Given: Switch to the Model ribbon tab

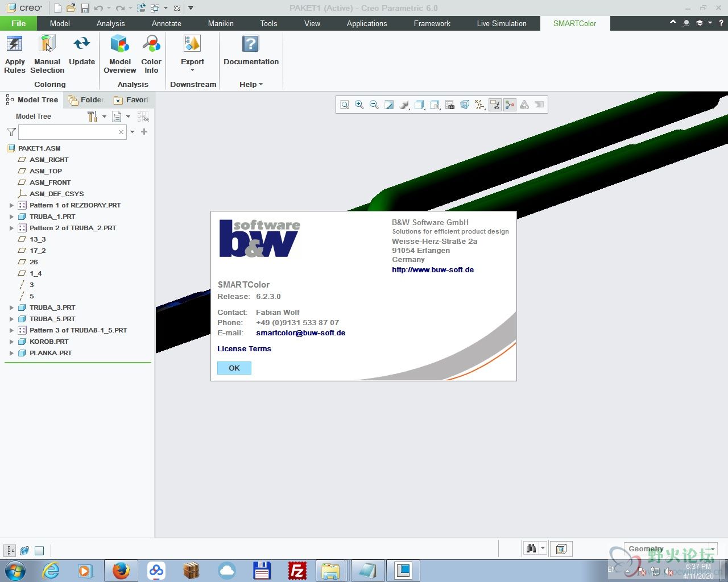Looking at the screenshot, I should point(60,23).
